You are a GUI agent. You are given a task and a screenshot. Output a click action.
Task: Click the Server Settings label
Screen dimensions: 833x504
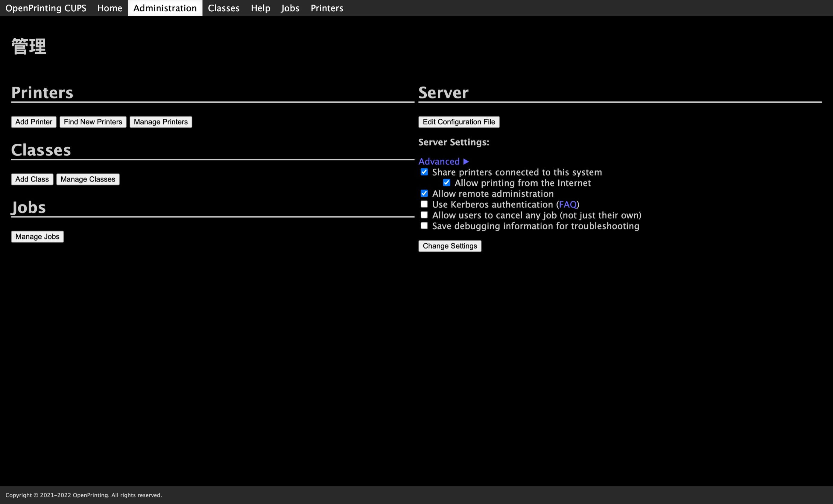[454, 142]
